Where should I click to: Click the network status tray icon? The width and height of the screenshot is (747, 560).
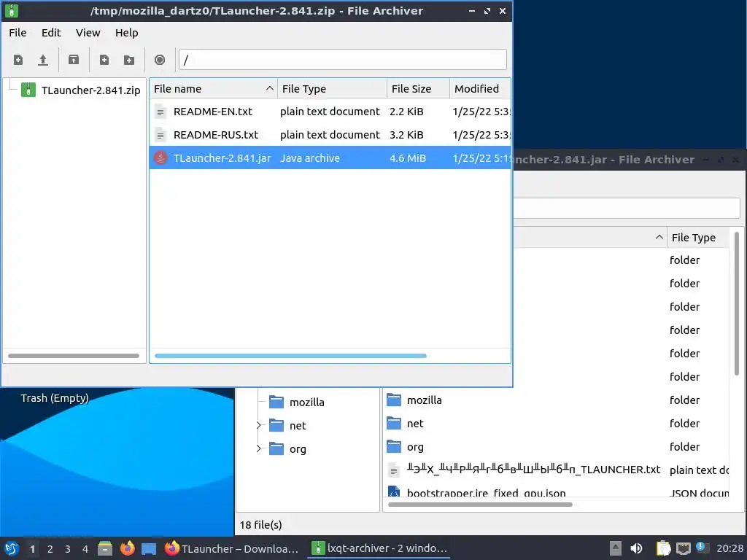tap(683, 548)
